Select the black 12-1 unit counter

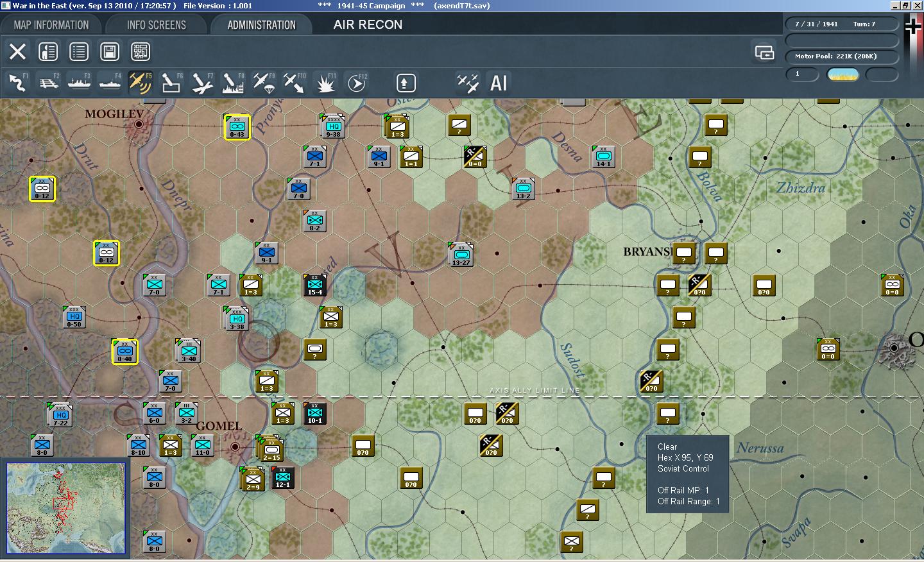pos(282,477)
